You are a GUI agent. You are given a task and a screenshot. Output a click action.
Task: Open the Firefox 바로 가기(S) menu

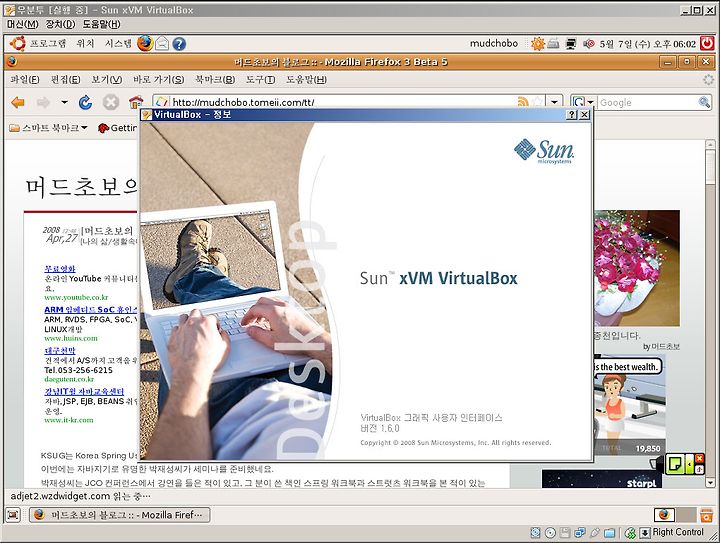tap(158, 79)
